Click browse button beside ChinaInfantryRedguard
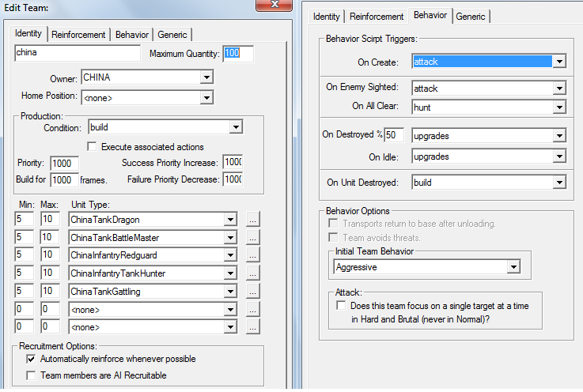Image resolution: width=583 pixels, height=392 pixels. click(252, 255)
